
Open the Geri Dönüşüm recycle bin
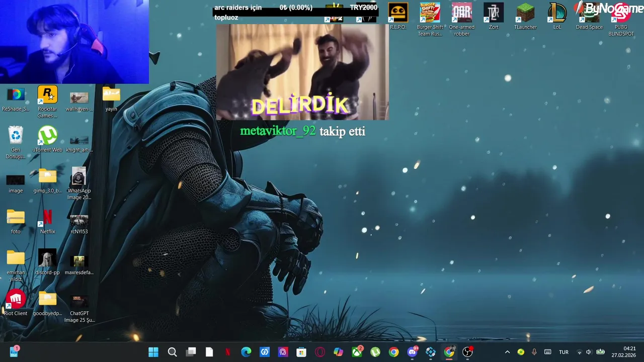(x=16, y=143)
